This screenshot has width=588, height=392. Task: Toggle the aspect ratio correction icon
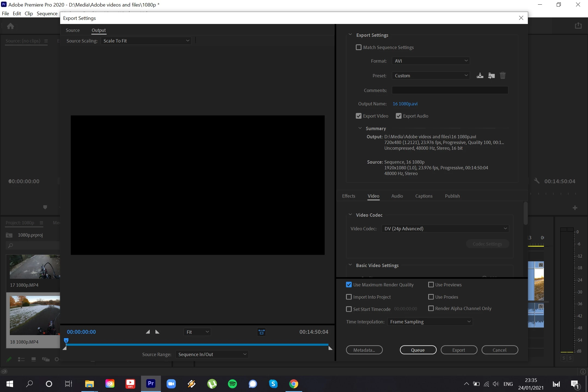(261, 332)
